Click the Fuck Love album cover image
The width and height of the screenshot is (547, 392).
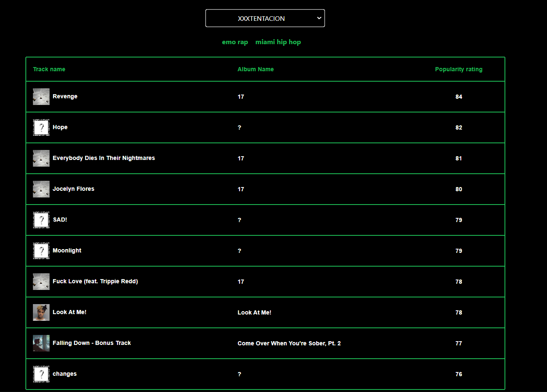[41, 281]
